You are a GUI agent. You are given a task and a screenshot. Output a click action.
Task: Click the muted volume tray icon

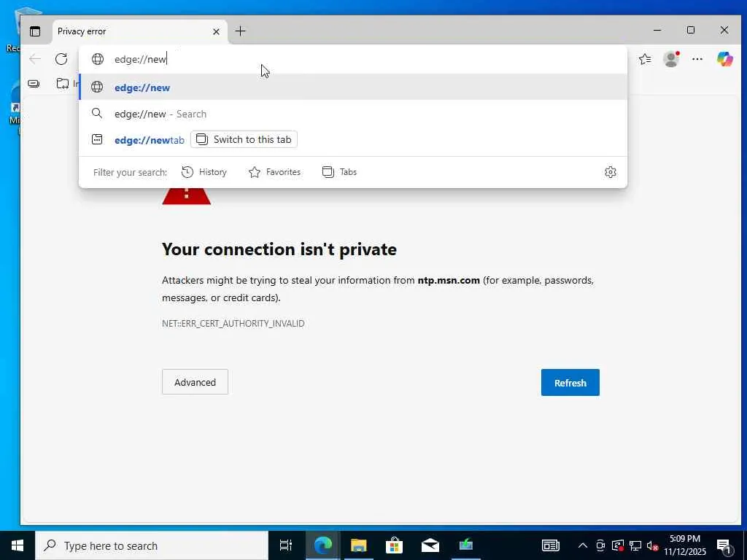652,546
